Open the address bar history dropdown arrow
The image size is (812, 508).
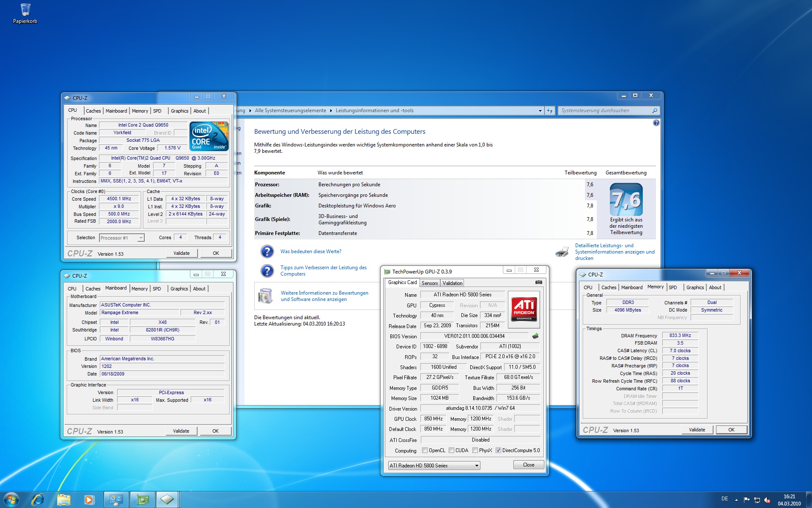540,110
